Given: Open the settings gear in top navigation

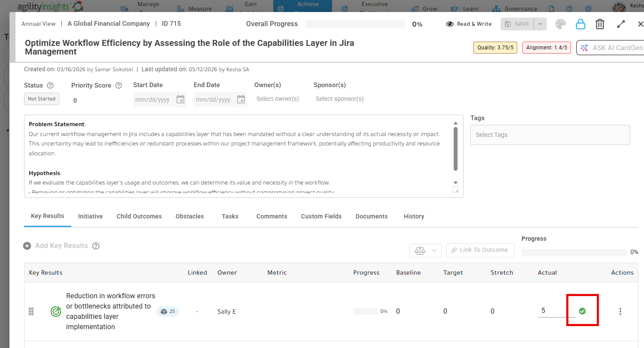Looking at the screenshot, I should tap(588, 9).
